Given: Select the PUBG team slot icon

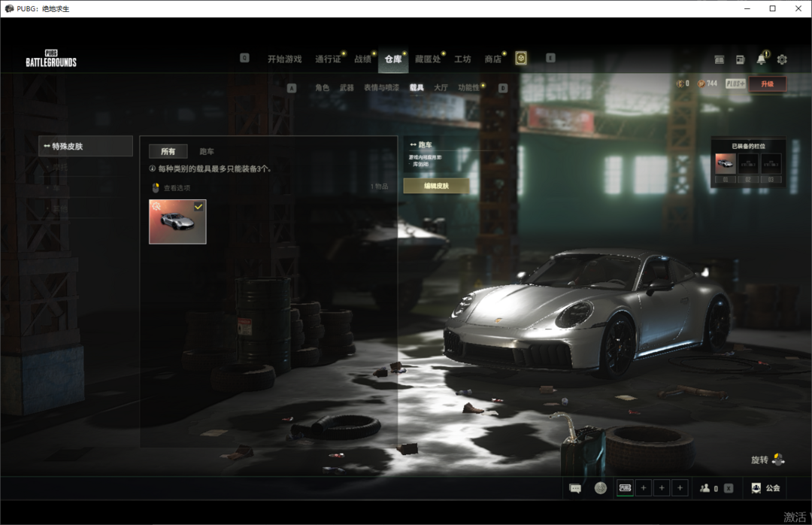Looking at the screenshot, I should pyautogui.click(x=625, y=488).
